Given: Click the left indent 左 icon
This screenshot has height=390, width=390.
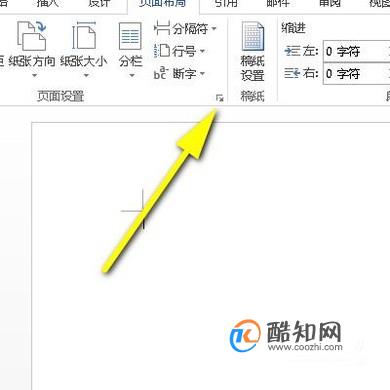Looking at the screenshot, I should coord(292,51).
